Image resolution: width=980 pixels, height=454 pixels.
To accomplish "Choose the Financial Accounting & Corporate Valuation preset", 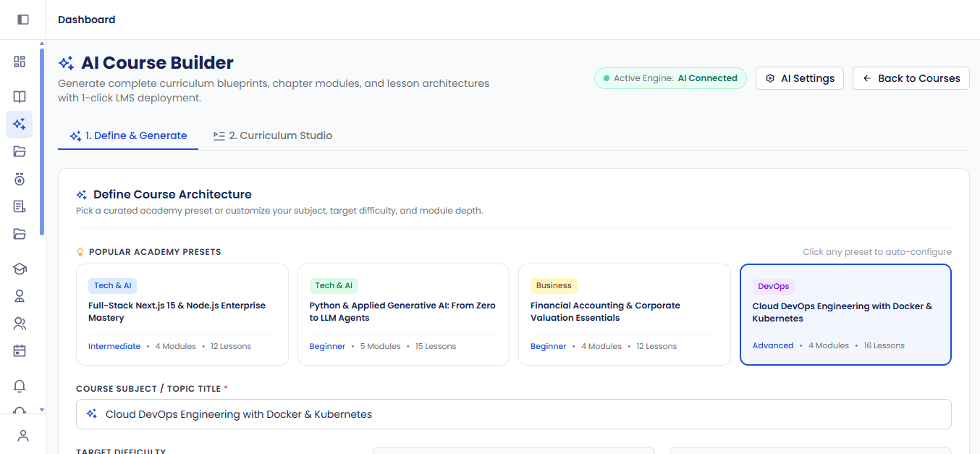I will point(625,314).
